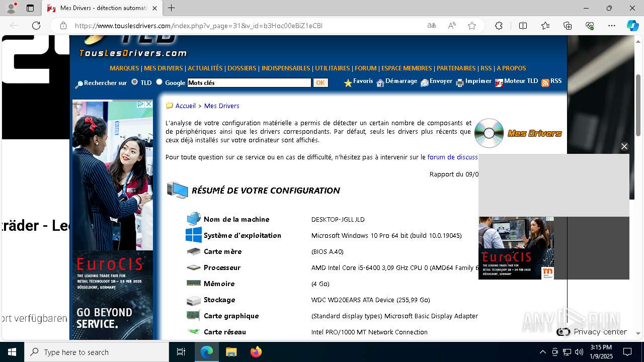The image size is (644, 362).
Task: Open Edge Extensions menu
Action: point(499,26)
